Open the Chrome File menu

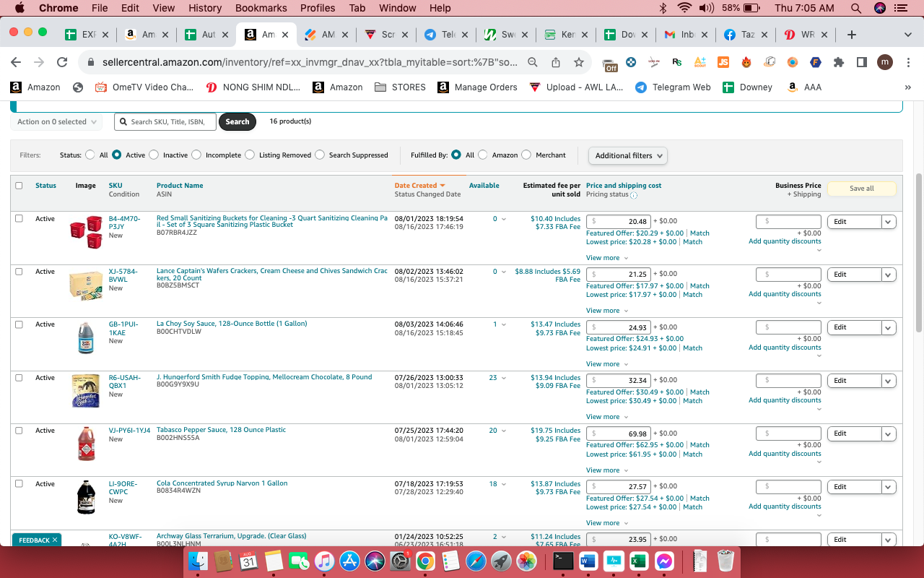100,8
